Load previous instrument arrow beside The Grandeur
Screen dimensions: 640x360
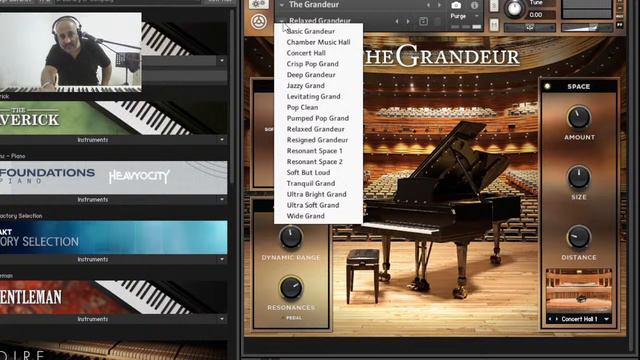428,5
